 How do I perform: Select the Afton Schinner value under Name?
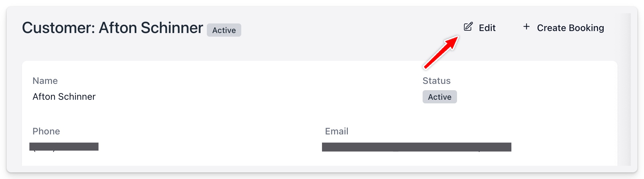click(x=64, y=97)
